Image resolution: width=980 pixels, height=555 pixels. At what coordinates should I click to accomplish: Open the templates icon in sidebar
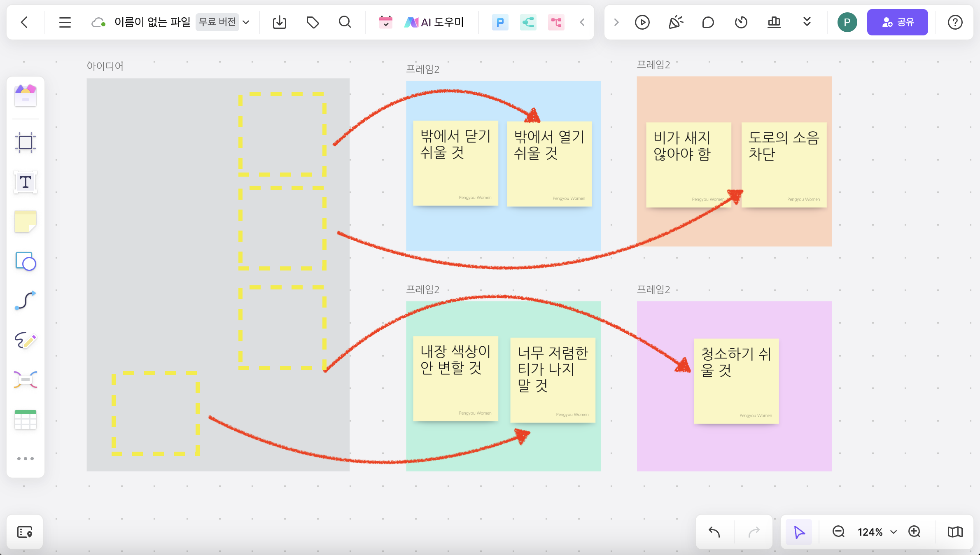[26, 96]
